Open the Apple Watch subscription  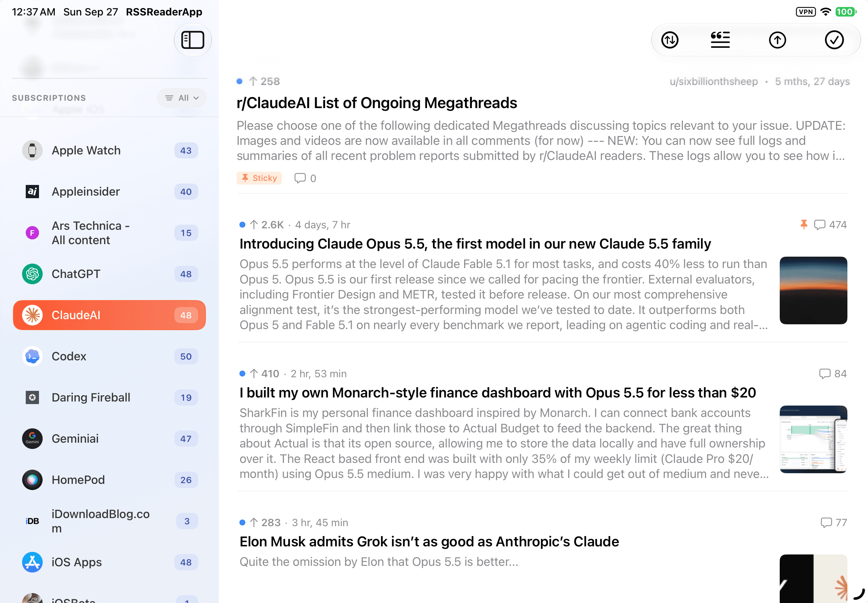[109, 150]
